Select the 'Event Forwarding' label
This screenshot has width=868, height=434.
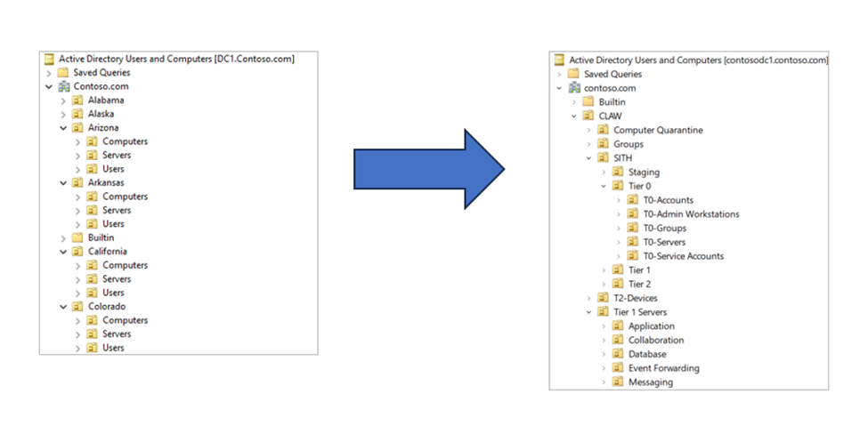[664, 367]
